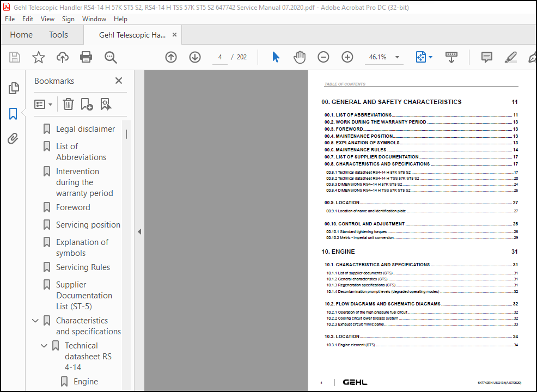The image size is (537, 392).
Task: Open Explanation of symbols bookmark
Action: [82, 248]
